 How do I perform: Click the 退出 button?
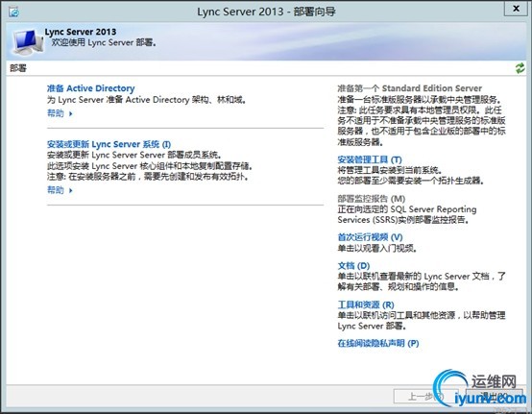(495, 396)
